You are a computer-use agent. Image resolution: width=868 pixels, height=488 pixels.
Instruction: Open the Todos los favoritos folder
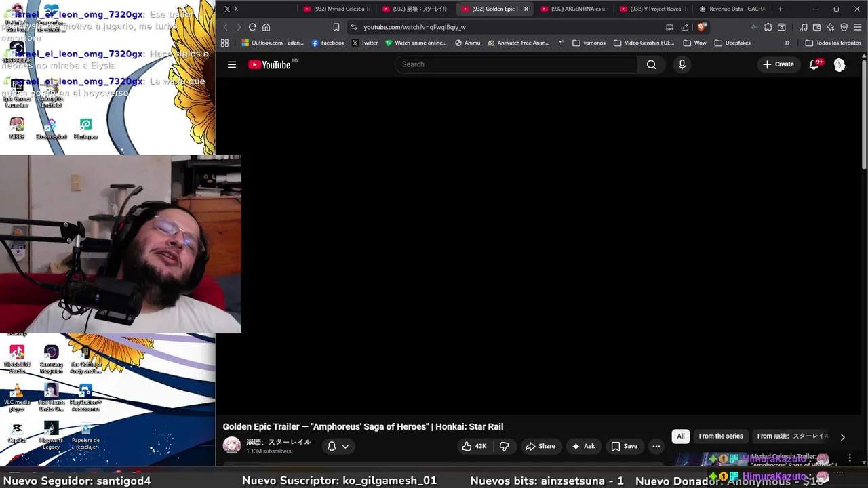[x=833, y=43]
